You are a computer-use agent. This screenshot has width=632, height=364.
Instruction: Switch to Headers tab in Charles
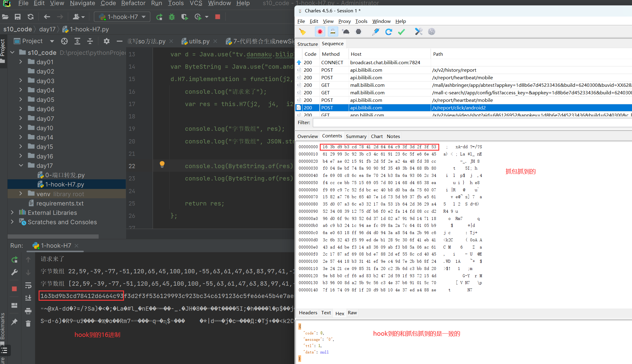(x=308, y=313)
